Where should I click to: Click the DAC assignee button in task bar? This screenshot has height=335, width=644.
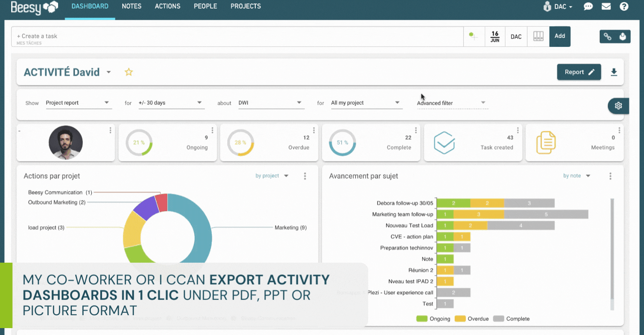pyautogui.click(x=516, y=37)
